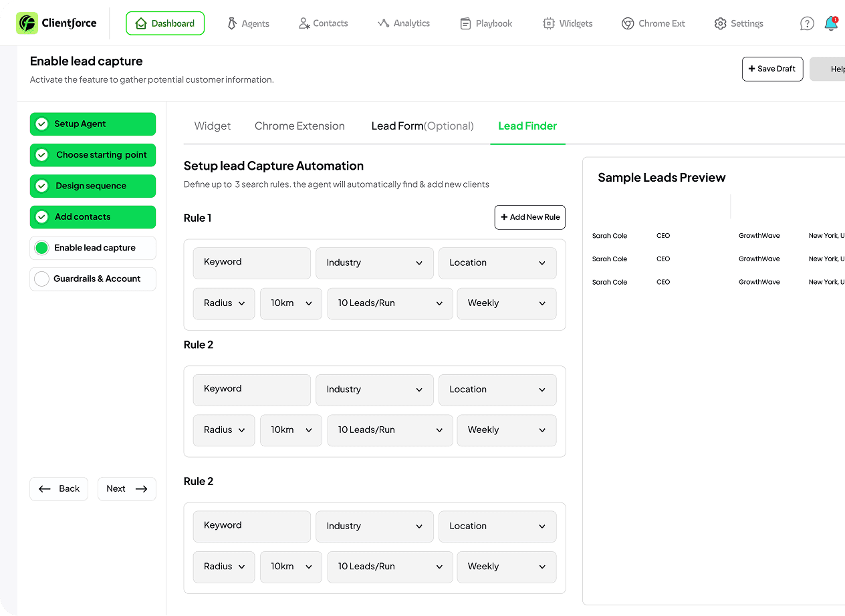Image resolution: width=845 pixels, height=616 pixels.
Task: Check notifications via the bell icon
Action: click(x=830, y=23)
